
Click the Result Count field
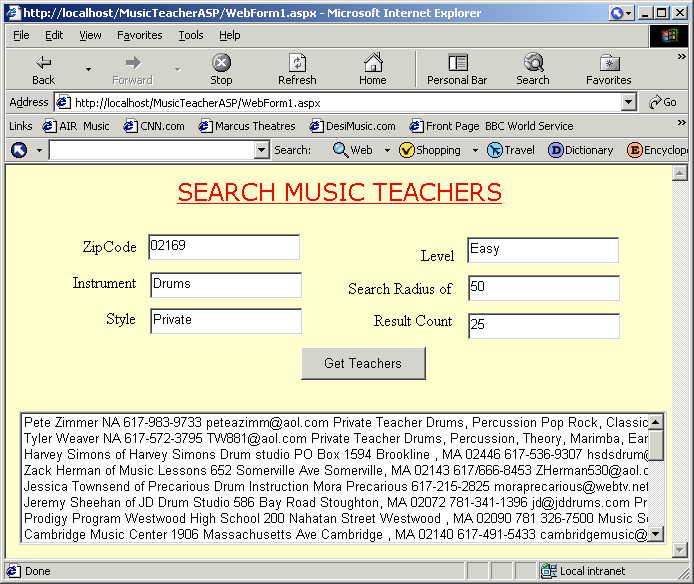point(544,326)
